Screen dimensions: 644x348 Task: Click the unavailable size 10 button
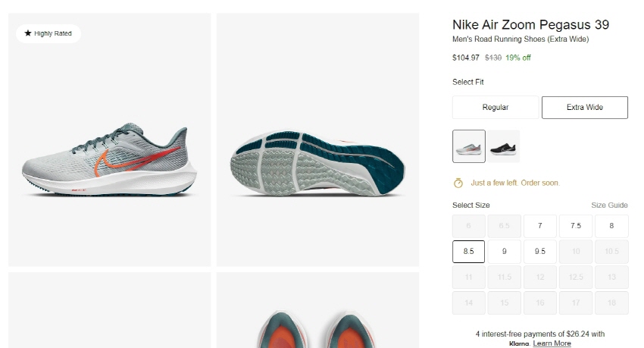point(575,252)
